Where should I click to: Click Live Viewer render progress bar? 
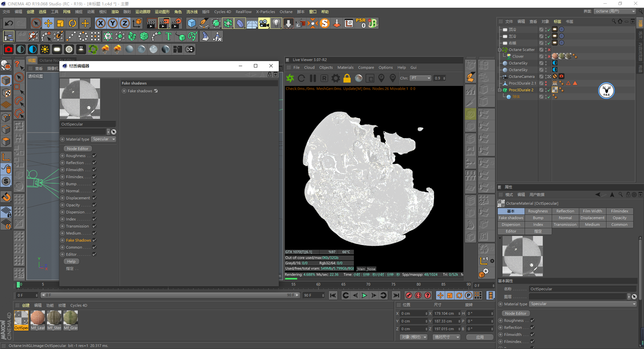(x=374, y=279)
